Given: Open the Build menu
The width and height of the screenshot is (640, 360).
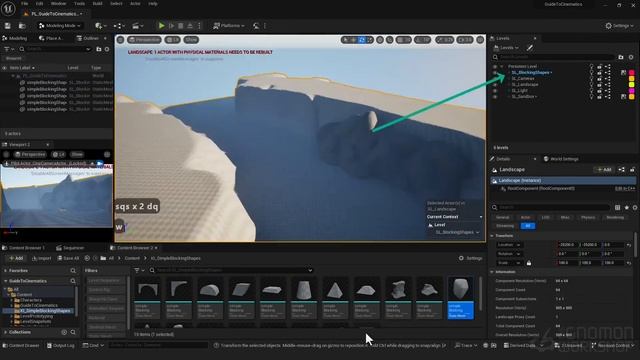Looking at the screenshot, I should point(98,4).
